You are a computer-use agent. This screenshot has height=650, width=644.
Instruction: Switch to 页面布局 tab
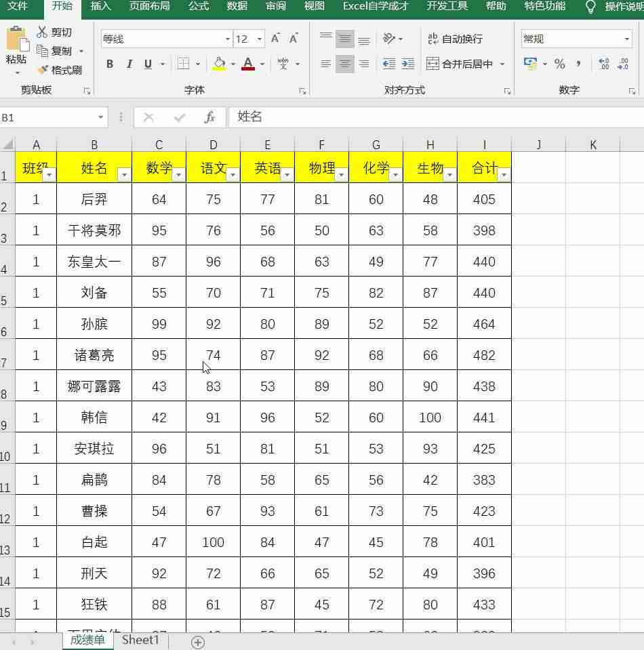click(150, 7)
